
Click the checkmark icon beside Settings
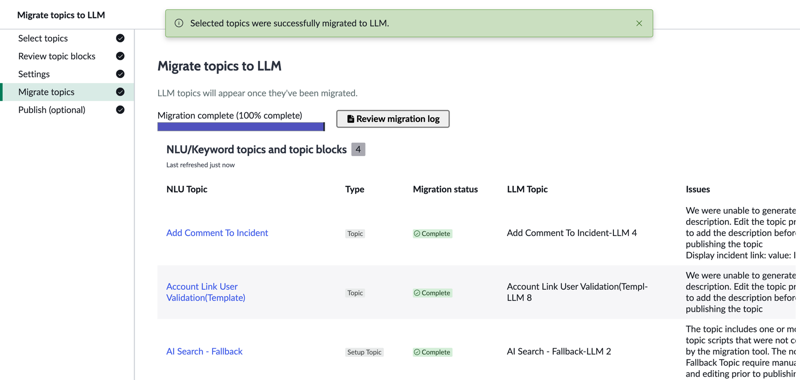click(x=120, y=74)
